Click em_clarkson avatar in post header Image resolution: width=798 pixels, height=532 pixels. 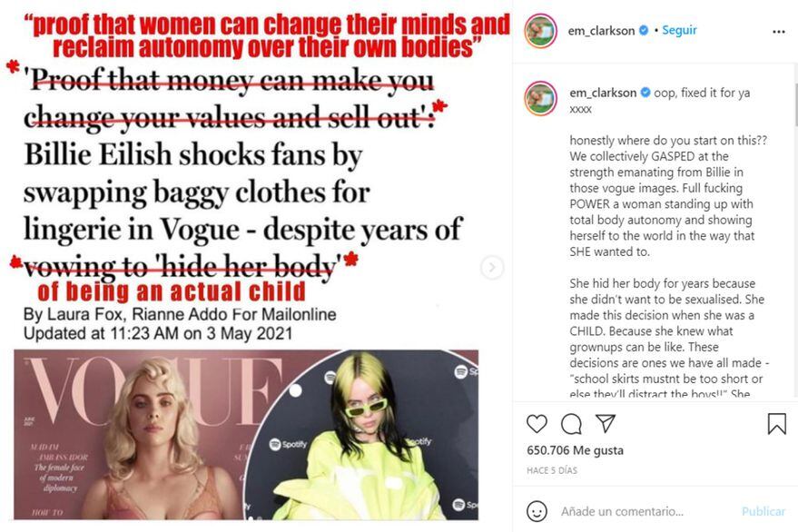pos(540,31)
